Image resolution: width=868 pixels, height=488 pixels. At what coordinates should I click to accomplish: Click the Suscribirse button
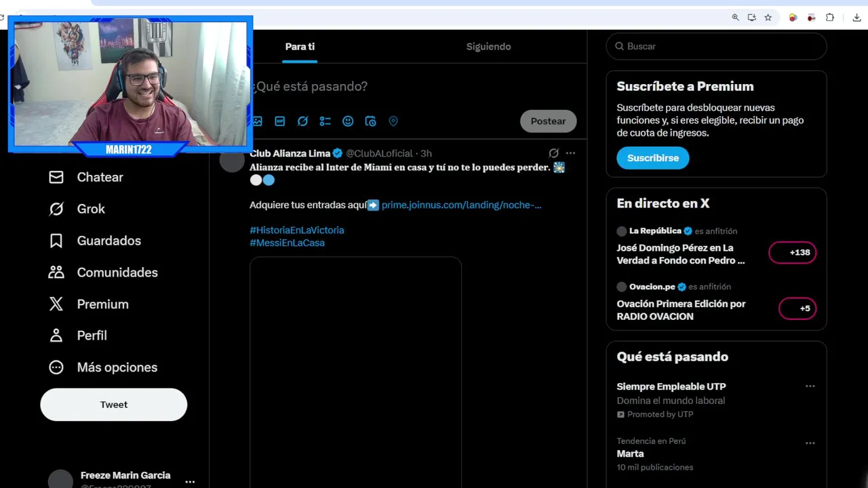tap(652, 158)
